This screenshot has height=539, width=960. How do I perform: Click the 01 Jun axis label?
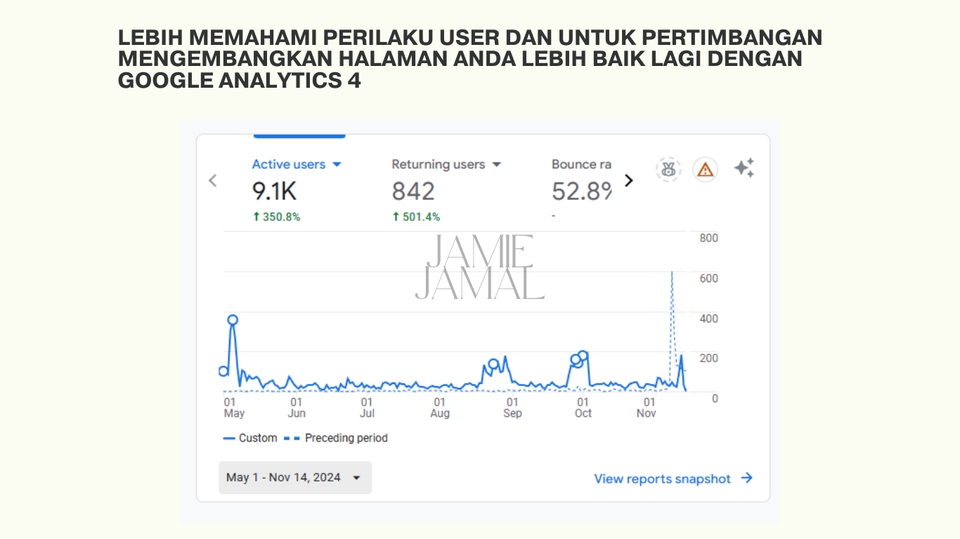pyautogui.click(x=296, y=407)
